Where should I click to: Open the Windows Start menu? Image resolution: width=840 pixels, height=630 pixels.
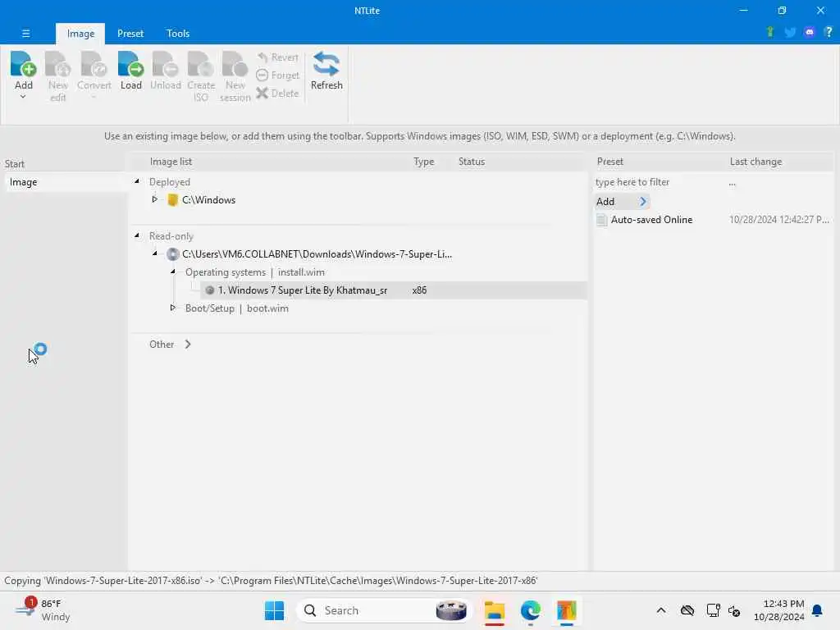coord(274,610)
